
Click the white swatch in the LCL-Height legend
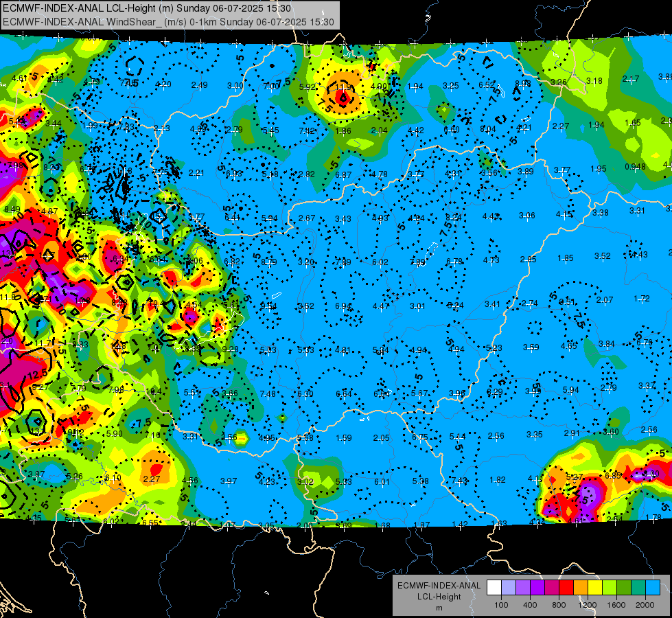coord(494,587)
